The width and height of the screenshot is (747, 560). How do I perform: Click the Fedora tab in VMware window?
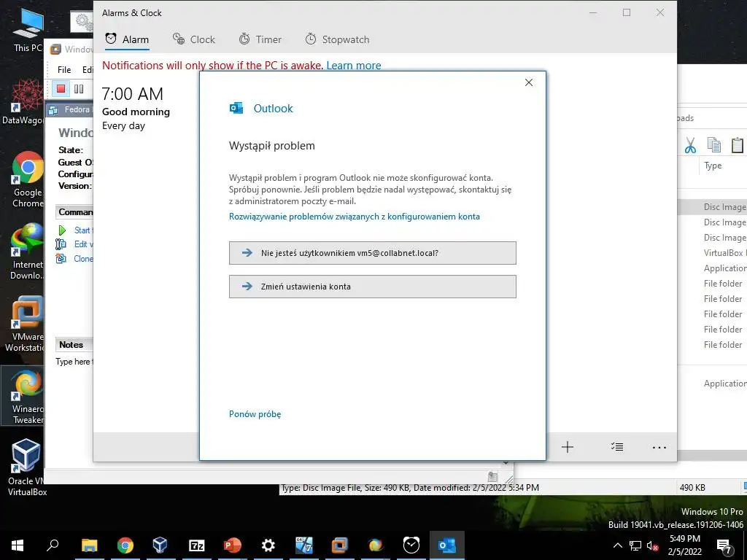click(x=71, y=109)
